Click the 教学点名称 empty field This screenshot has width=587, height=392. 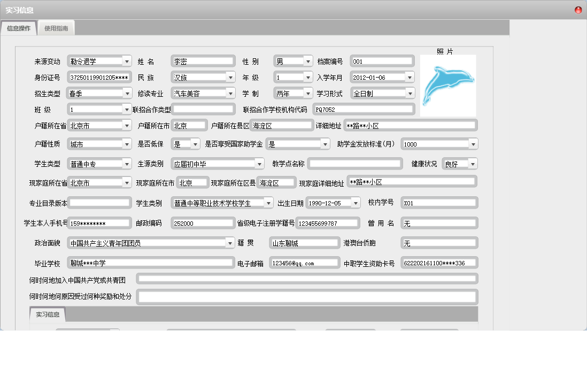click(354, 164)
